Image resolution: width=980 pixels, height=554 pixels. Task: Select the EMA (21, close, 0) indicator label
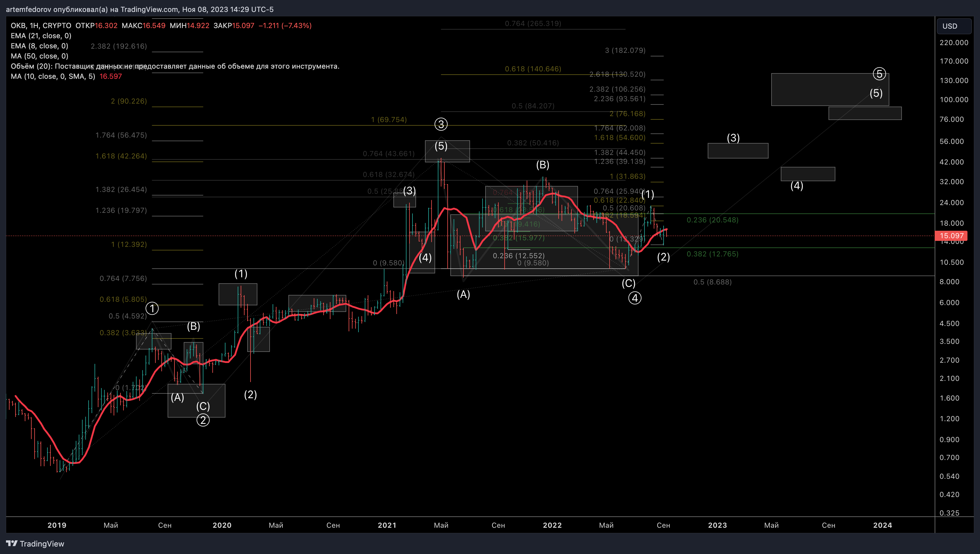[41, 36]
